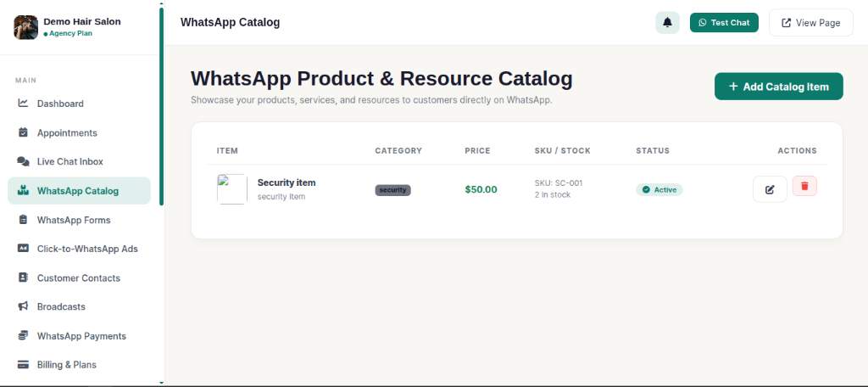
Task: Select WhatsApp Forms in the sidebar
Action: (x=79, y=220)
